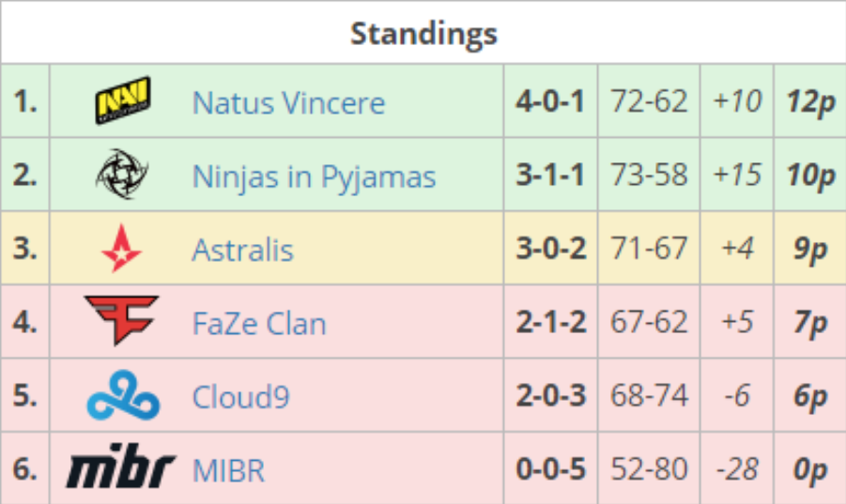Click Astralis round score 71-67

coord(649,250)
